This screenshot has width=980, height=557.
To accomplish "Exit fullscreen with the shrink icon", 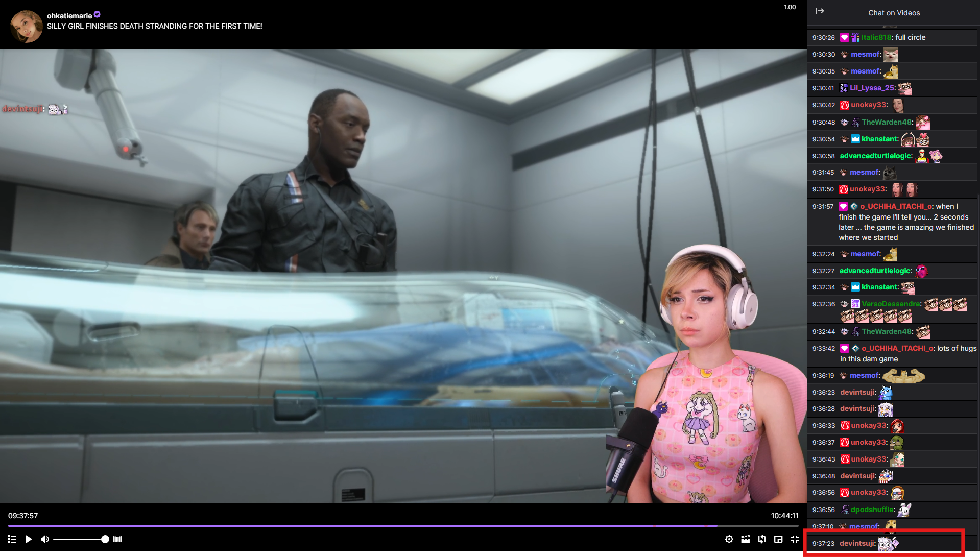I will (795, 539).
